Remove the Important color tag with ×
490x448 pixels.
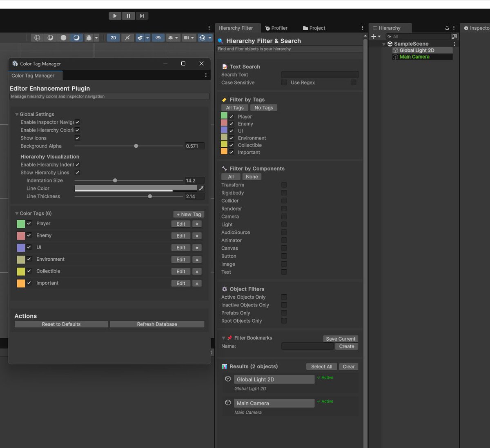(197, 283)
